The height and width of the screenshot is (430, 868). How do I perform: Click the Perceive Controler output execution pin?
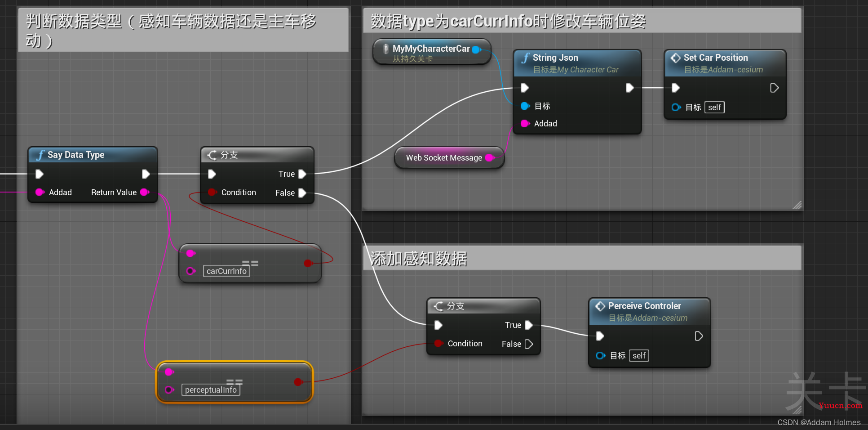coord(699,336)
